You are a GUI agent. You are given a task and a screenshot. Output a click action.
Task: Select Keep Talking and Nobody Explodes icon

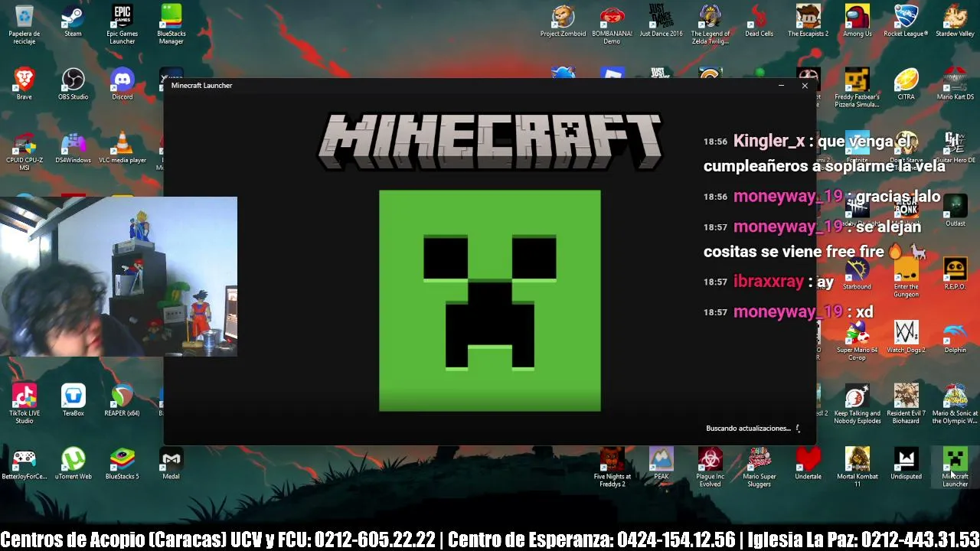click(x=857, y=404)
